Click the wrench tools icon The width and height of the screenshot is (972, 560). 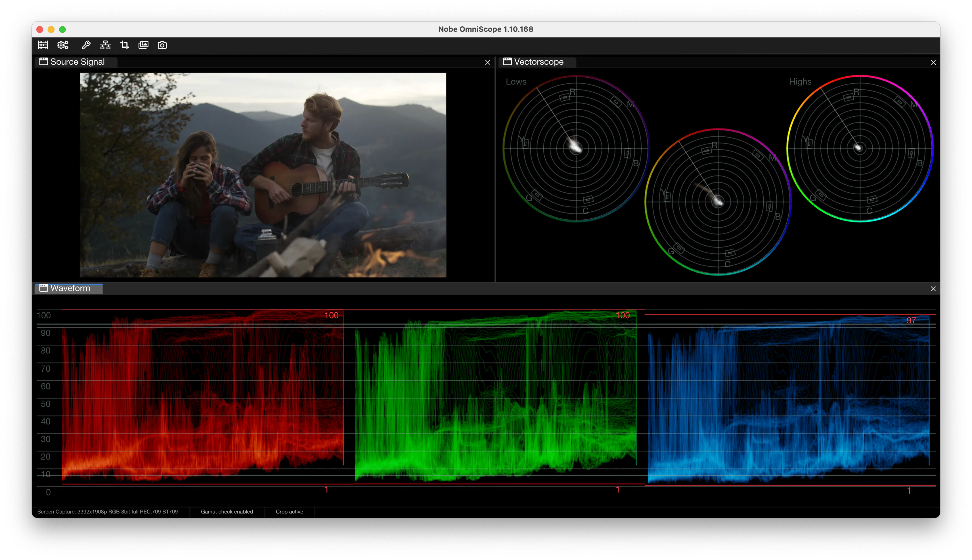pos(86,45)
